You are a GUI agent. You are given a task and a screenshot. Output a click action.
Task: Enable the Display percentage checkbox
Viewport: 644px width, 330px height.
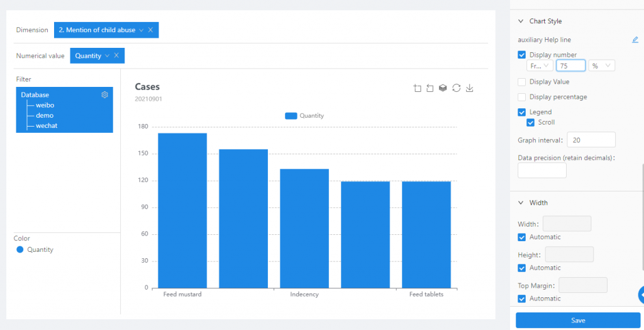(522, 97)
